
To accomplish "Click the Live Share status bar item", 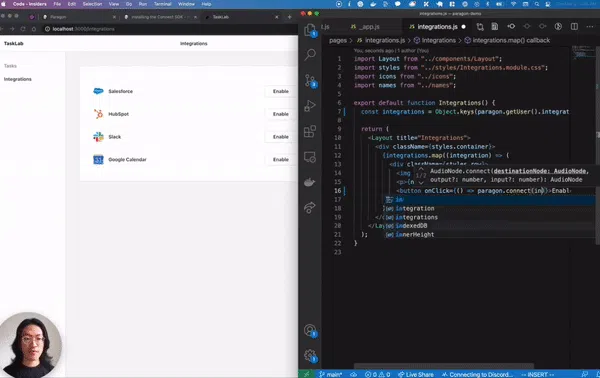I will [x=416, y=375].
